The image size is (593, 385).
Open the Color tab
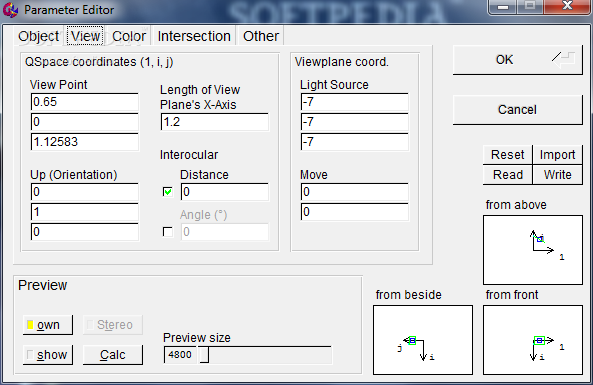point(129,36)
